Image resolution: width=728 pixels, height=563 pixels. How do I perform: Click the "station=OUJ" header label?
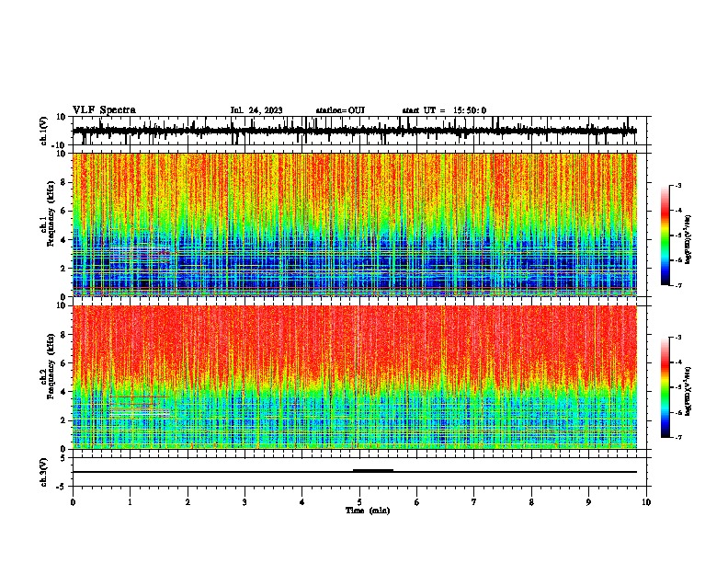(x=340, y=110)
